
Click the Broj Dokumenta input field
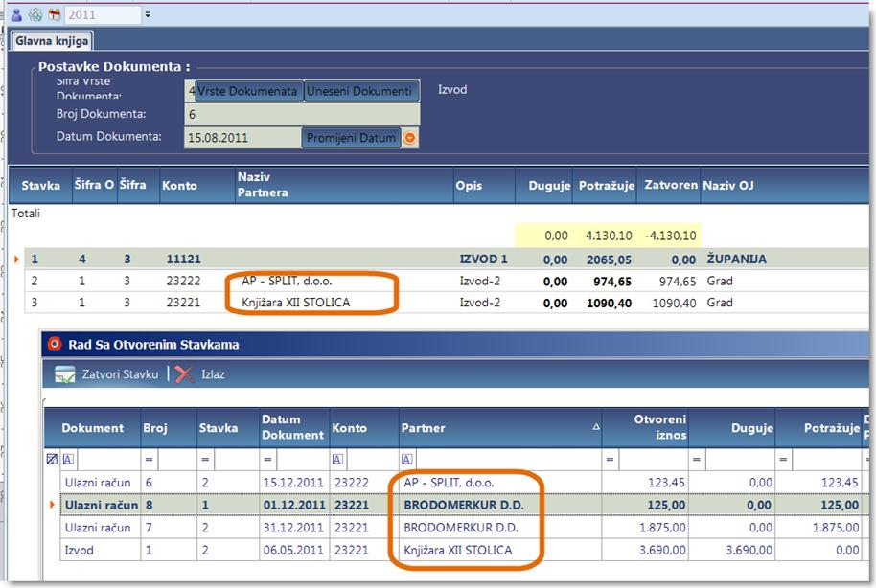tap(302, 115)
